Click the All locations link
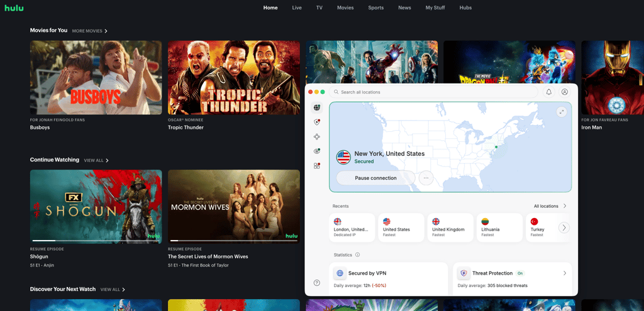The image size is (644, 311). coord(546,206)
